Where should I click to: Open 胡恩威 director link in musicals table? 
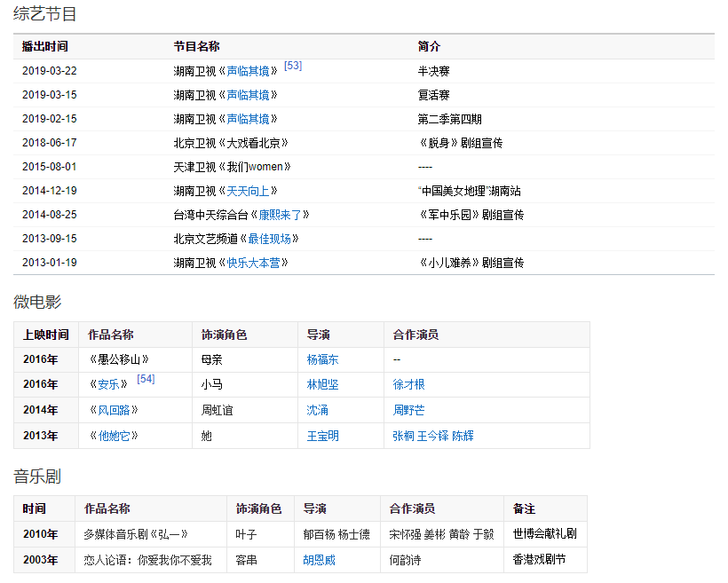319,560
